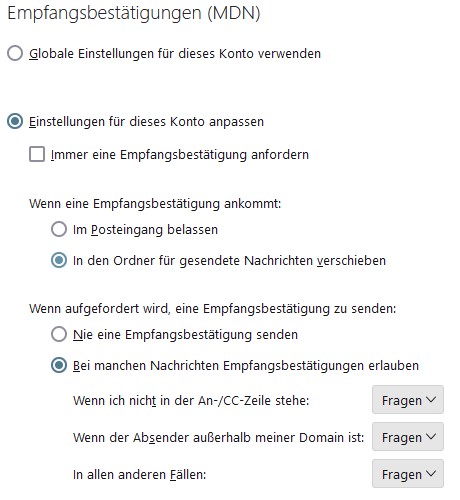The height and width of the screenshot is (500, 460).
Task: Open the 'Fragen' dropdown for An-/CC-Zeile
Action: coord(408,400)
